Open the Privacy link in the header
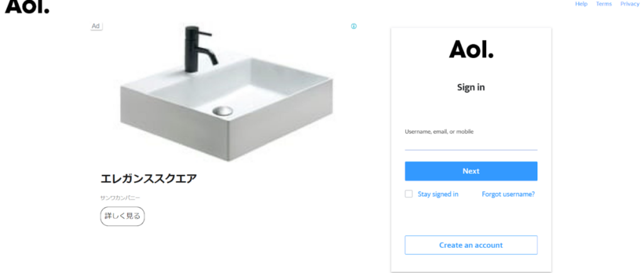 630,4
